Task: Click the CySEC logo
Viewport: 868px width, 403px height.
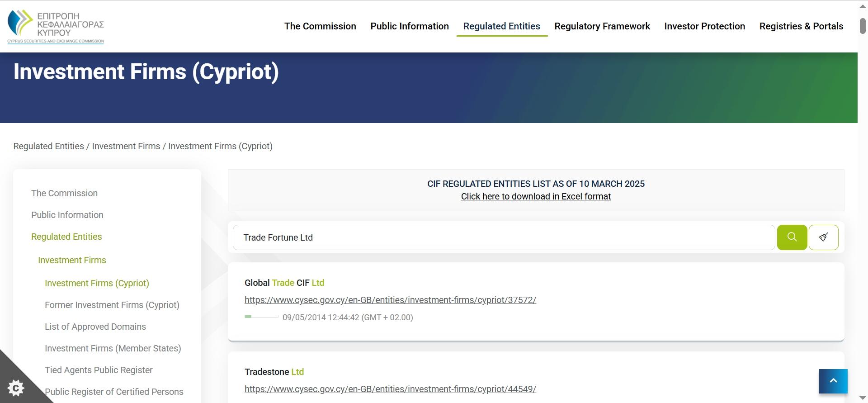Action: [56, 26]
